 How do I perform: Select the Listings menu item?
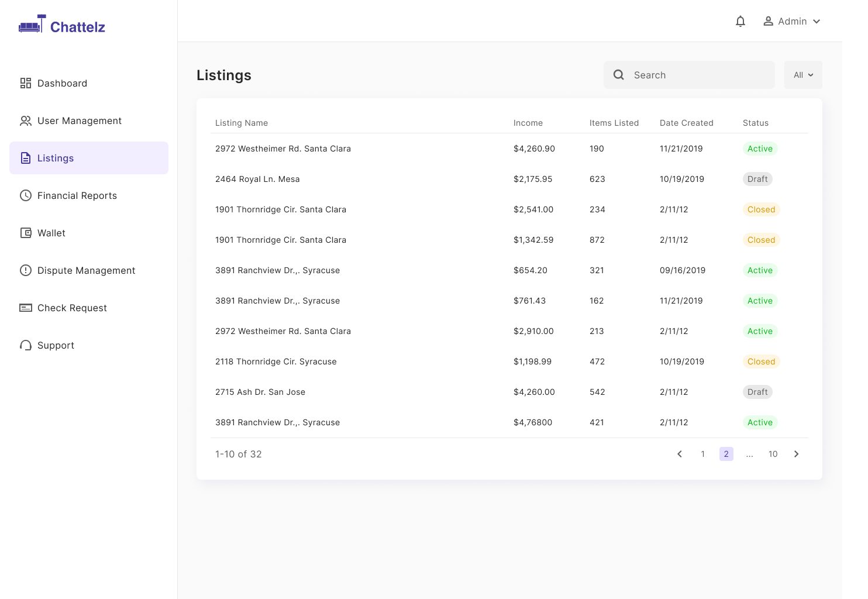tap(89, 158)
